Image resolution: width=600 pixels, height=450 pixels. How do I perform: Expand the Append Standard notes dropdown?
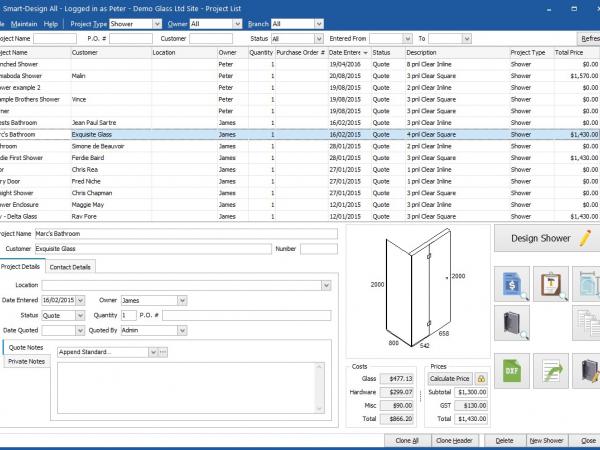153,352
